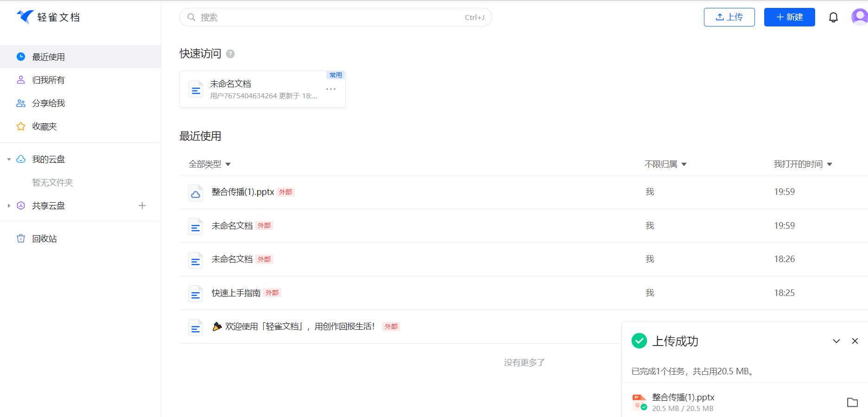Image resolution: width=868 pixels, height=417 pixels.
Task: Open the 全部类型 filter dropdown
Action: click(x=209, y=164)
